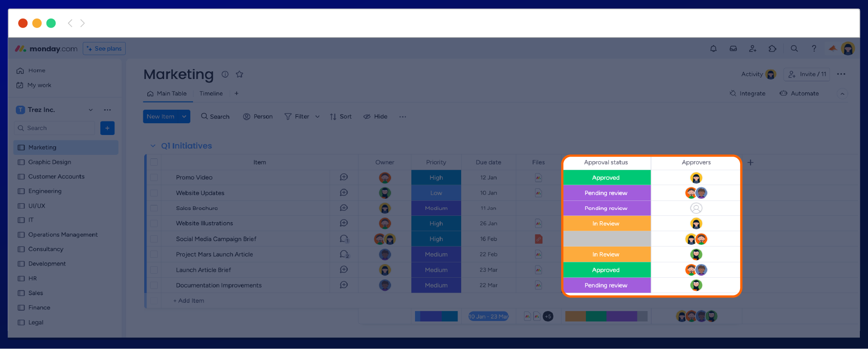Star the Marketing board as favorite
Viewport: 868px width, 349px height.
(240, 74)
